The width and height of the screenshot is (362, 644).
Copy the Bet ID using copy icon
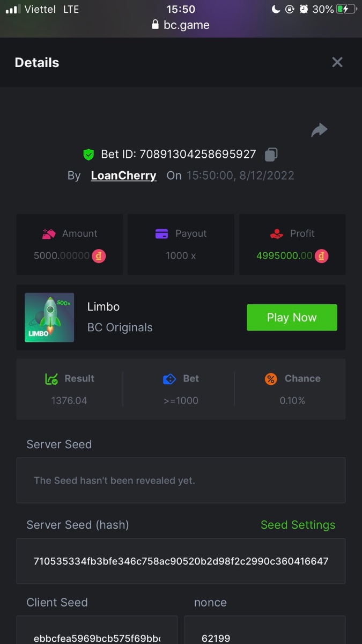pos(271,155)
